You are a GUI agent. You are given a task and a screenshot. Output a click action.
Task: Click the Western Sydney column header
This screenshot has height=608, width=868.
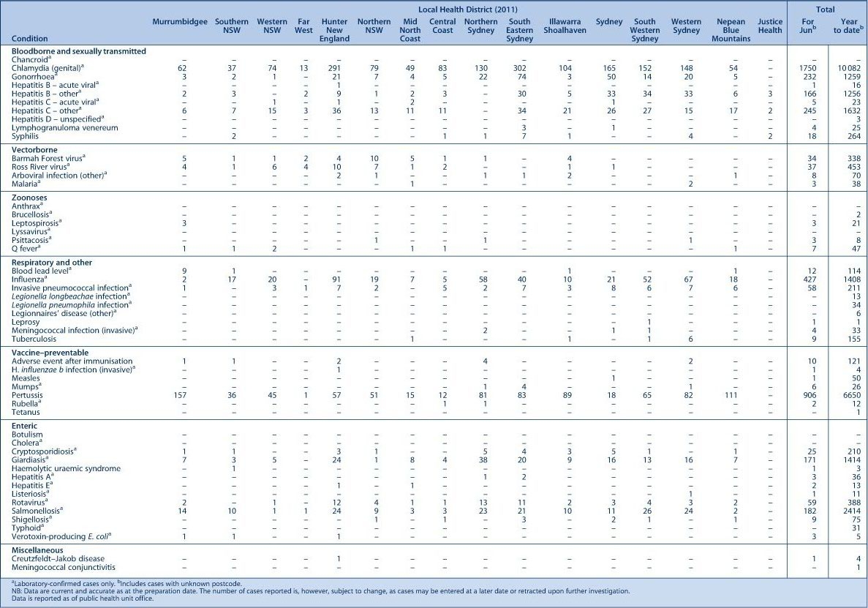[686, 26]
